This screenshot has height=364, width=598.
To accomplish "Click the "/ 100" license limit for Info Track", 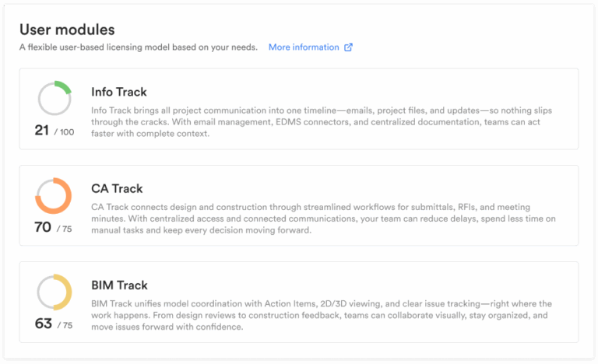I will coord(64,132).
